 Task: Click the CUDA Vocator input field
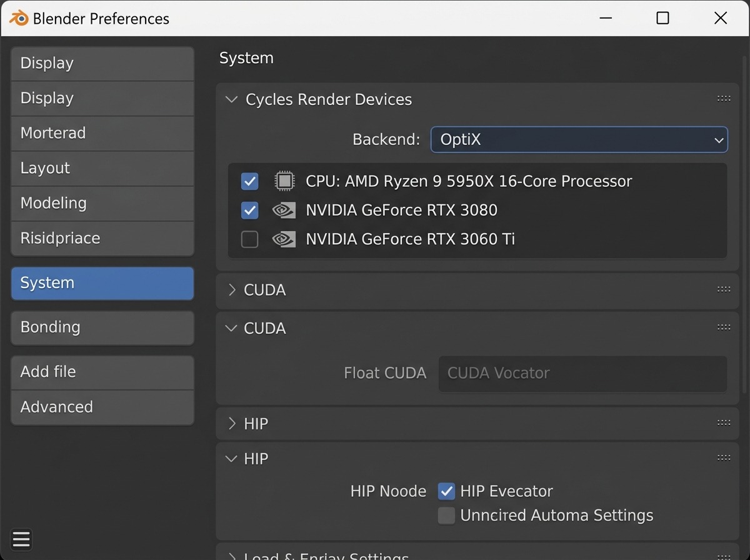click(x=582, y=374)
